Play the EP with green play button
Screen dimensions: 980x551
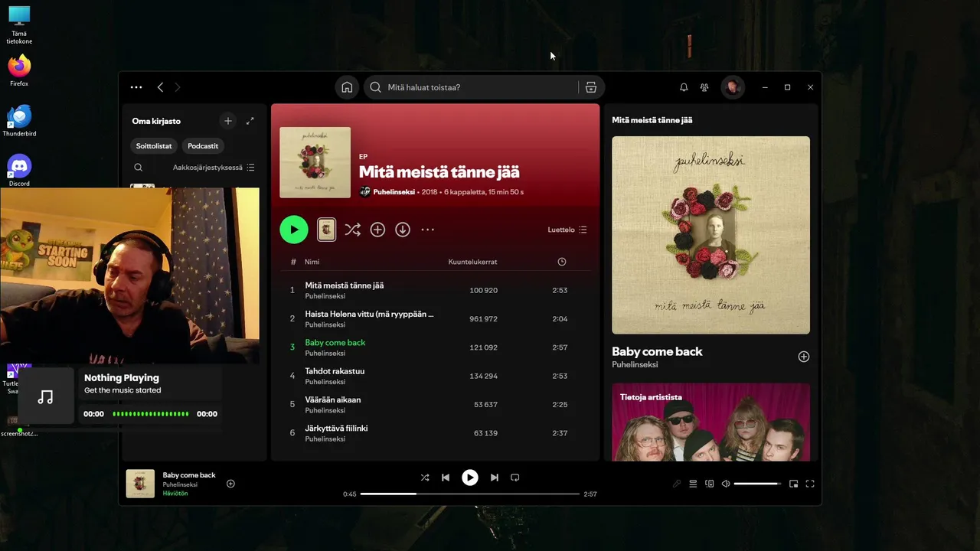coord(294,230)
